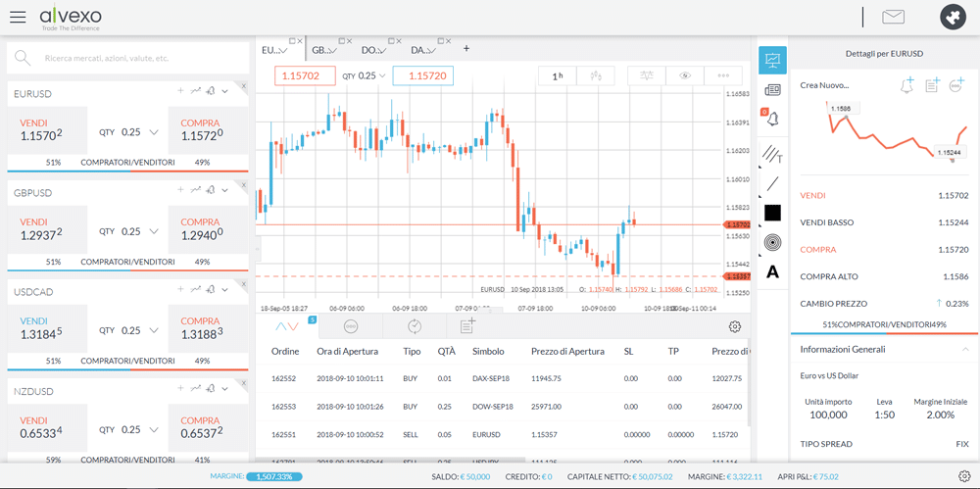Click chart buy price 1.15720 button

point(423,75)
